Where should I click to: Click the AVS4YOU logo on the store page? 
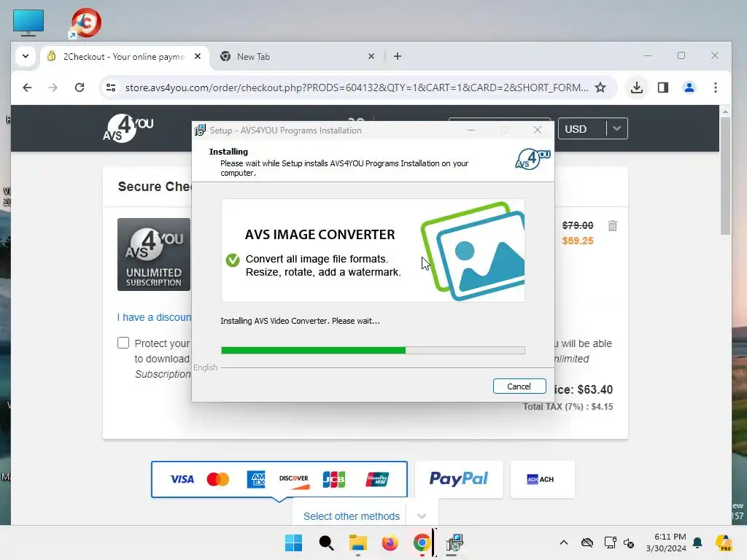(x=128, y=128)
